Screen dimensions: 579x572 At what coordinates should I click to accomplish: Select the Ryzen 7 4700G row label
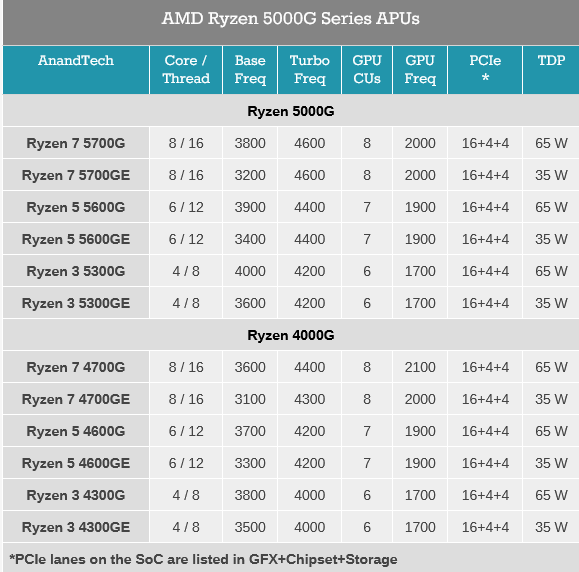(x=76, y=367)
